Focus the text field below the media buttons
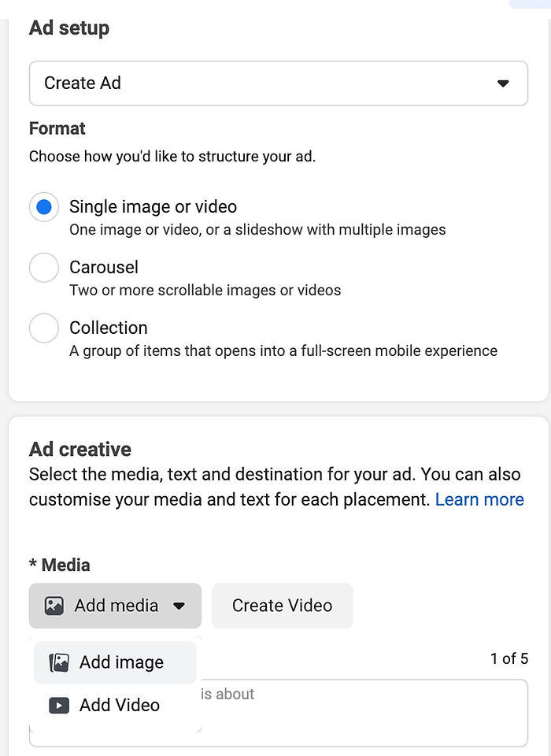The height and width of the screenshot is (756, 551). tap(362, 713)
